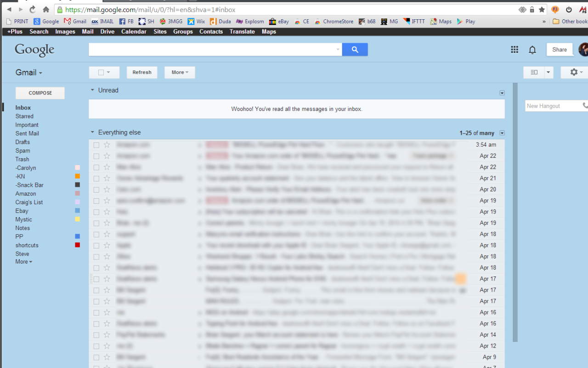Open the More dropdown in the toolbar
Screen dimensions: 588x368
[x=179, y=72]
